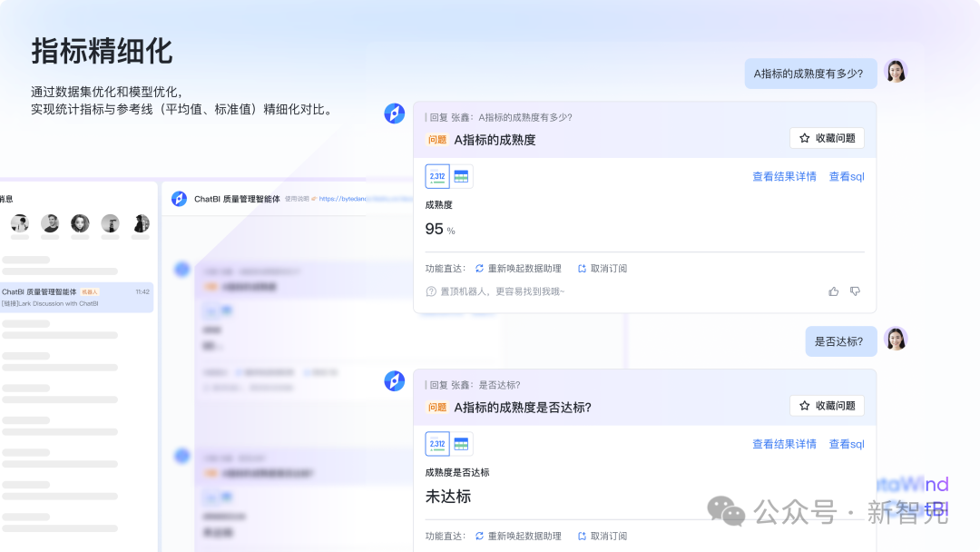Viewport: 980px width, 552px height.
Task: Click 重新唤起数据助理 in the first reply card
Action: (x=518, y=268)
